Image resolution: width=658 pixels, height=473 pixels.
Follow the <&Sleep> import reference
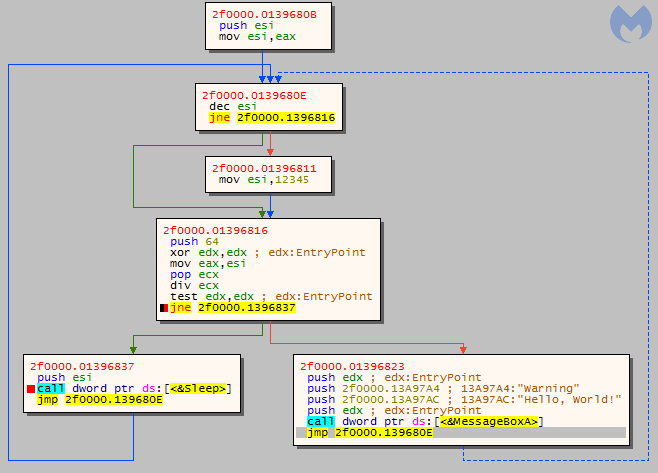click(201, 388)
